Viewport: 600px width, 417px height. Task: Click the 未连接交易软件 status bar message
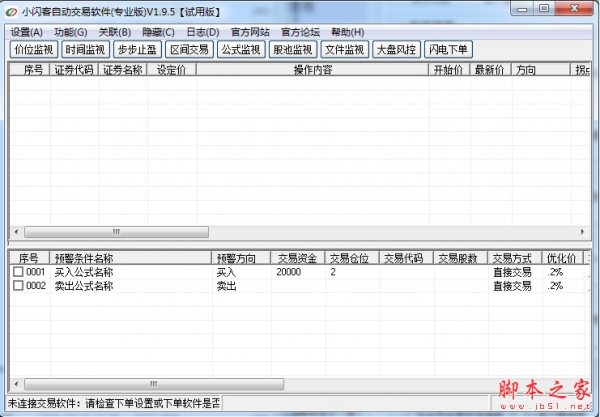(x=114, y=403)
